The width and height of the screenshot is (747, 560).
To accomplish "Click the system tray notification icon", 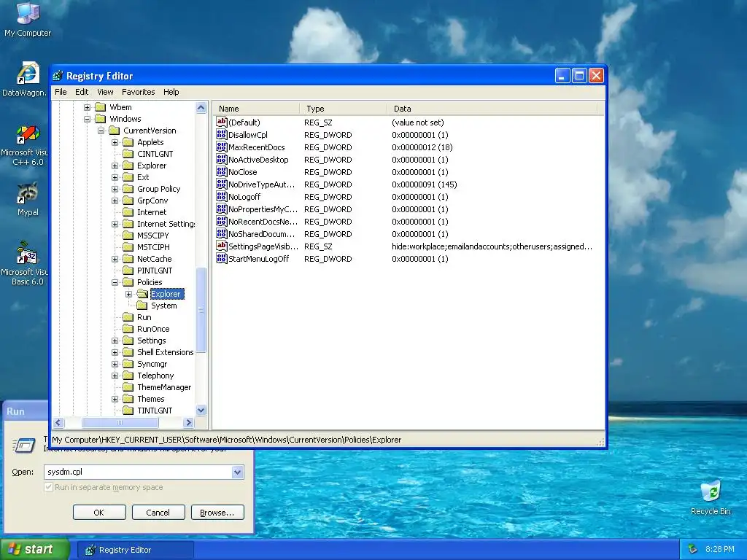I will tap(693, 550).
